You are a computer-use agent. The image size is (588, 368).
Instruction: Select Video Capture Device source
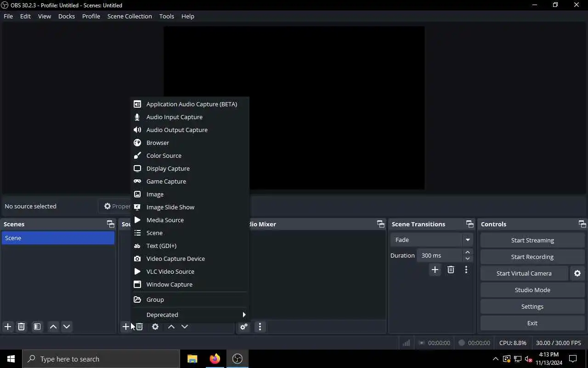pyautogui.click(x=190, y=259)
